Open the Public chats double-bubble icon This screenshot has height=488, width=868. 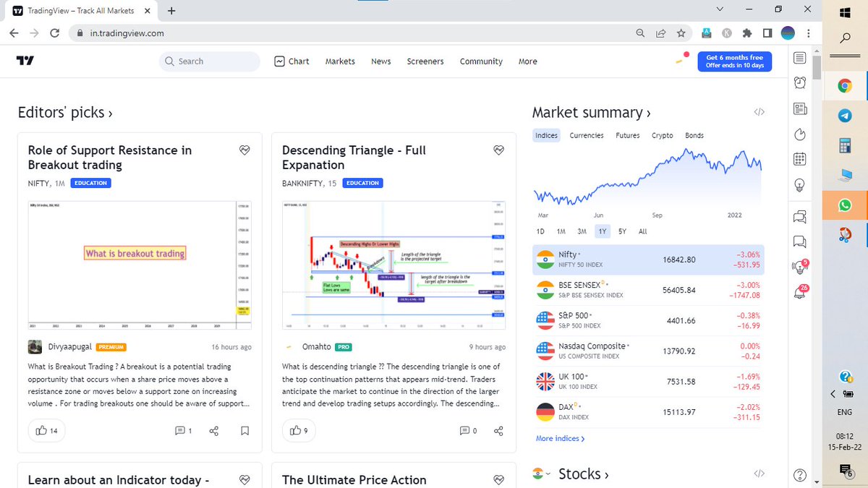coord(799,216)
